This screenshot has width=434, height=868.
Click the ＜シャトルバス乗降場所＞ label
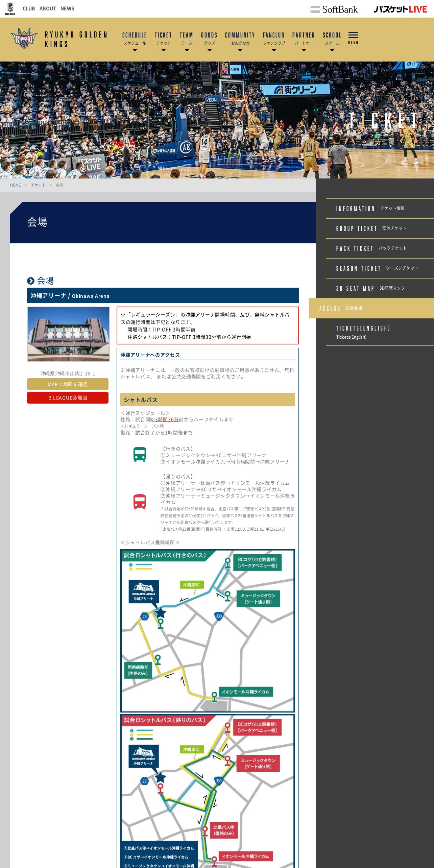[150, 542]
